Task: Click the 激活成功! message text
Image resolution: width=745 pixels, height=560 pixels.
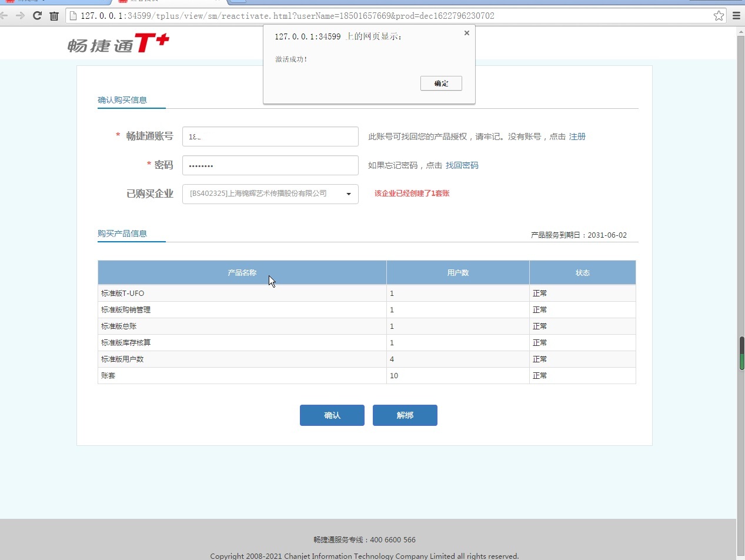Action: point(291,59)
